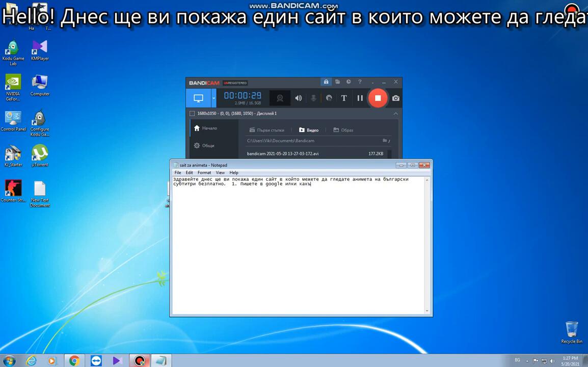This screenshot has height=367, width=588.
Task: Stop the Bandicam recording
Action: tap(378, 98)
